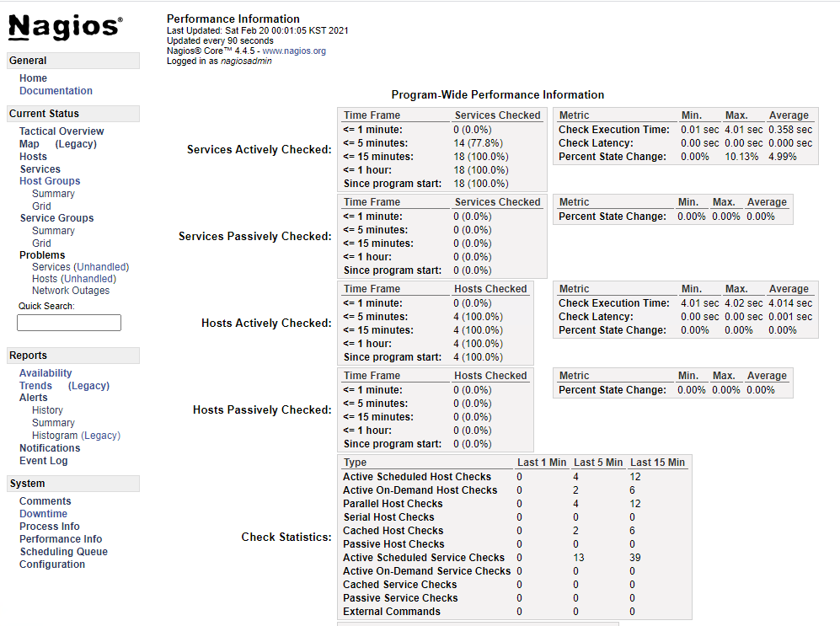View Services (Unhandled) problems
840x626 pixels.
click(x=80, y=267)
